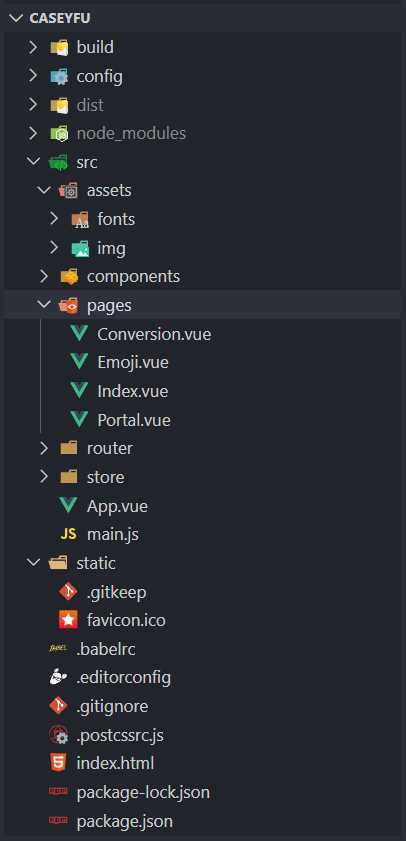406x841 pixels.
Task: Click the Babel icon next to .babelrc
Action: coord(58,649)
